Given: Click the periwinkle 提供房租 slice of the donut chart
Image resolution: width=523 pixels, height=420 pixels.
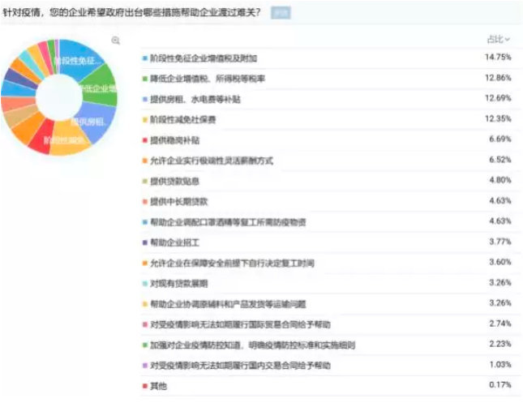Looking at the screenshot, I should point(96,121).
